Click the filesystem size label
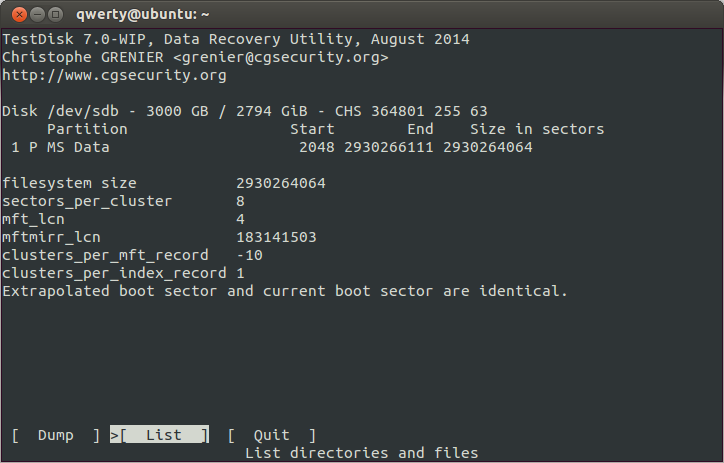The height and width of the screenshot is (463, 724). [x=69, y=183]
